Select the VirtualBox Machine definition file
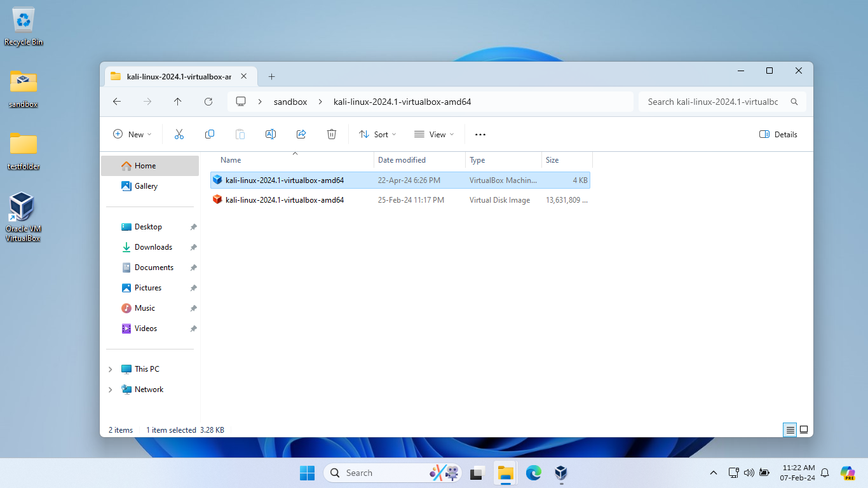The width and height of the screenshot is (868, 488). click(400, 180)
